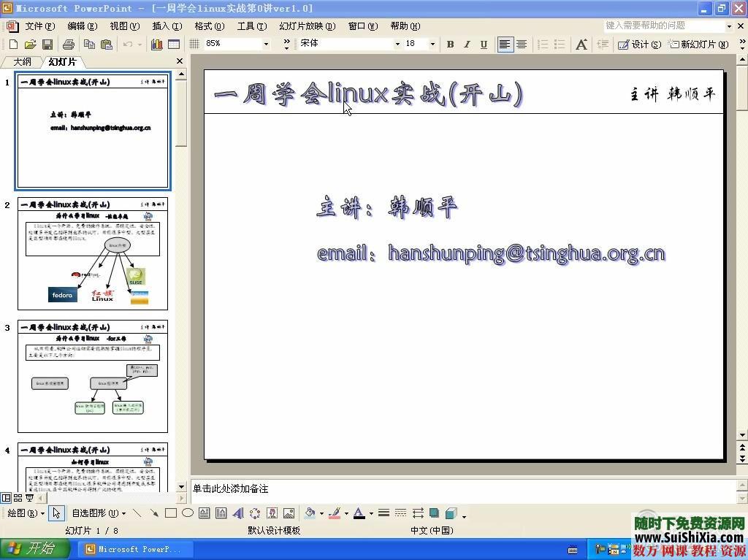Open the 绘图 Draw menu dropdown
Viewport: 748px width, 560px height.
pyautogui.click(x=26, y=513)
